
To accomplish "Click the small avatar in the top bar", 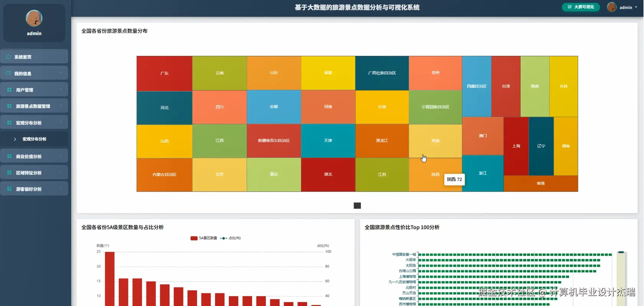I will coord(611,7).
